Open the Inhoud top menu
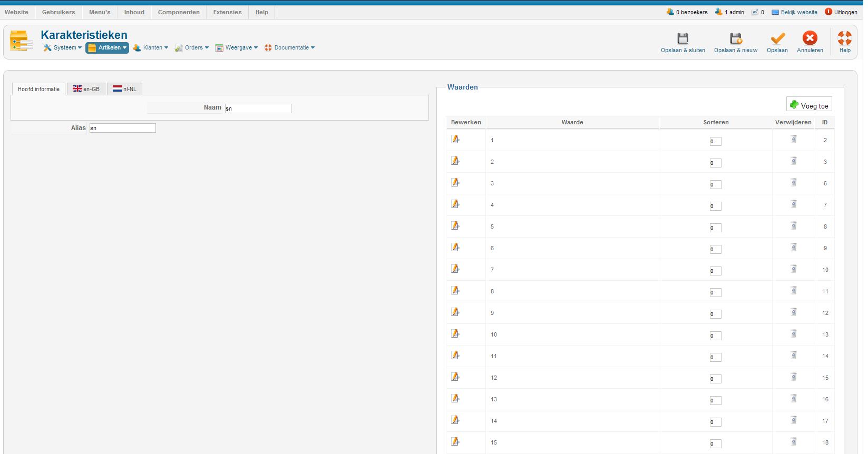The width and height of the screenshot is (868, 454). coord(134,12)
